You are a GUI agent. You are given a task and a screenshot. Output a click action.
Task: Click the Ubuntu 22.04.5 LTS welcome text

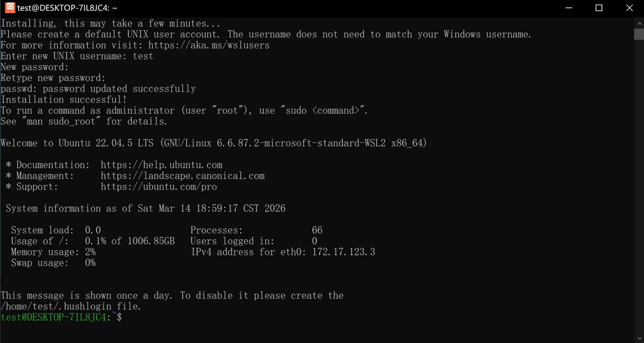pos(106,143)
